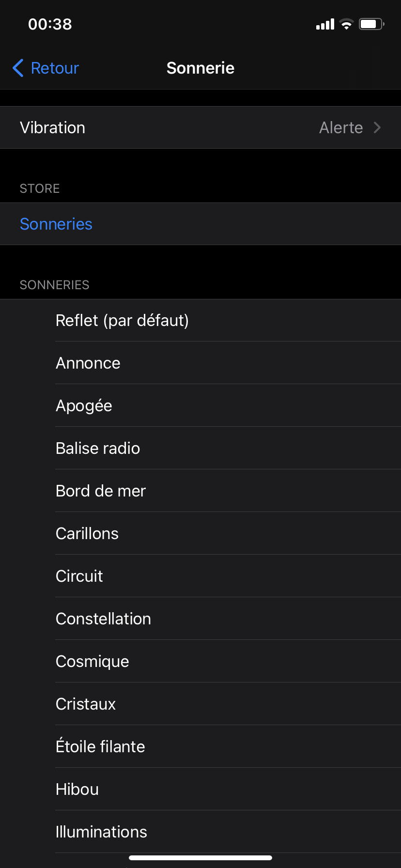Select the Annonce ringtone

[88, 363]
